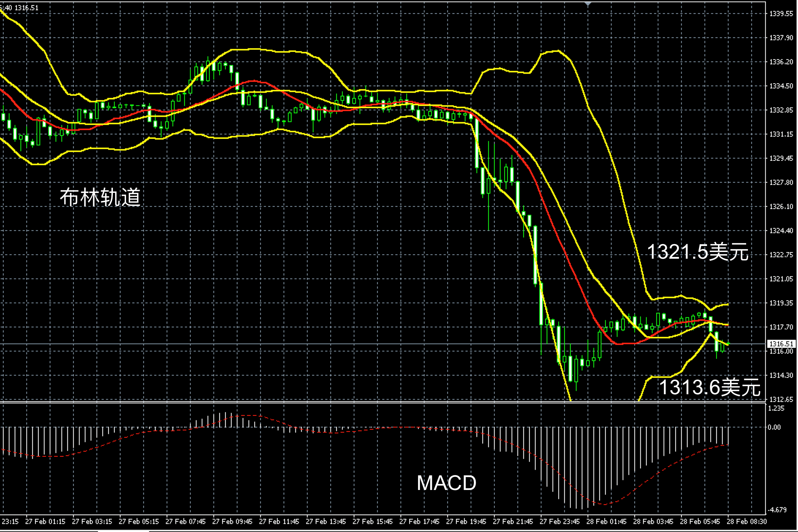798x532 pixels.
Task: Click the 27 Feb 09:45 time label
Action: click(232, 521)
